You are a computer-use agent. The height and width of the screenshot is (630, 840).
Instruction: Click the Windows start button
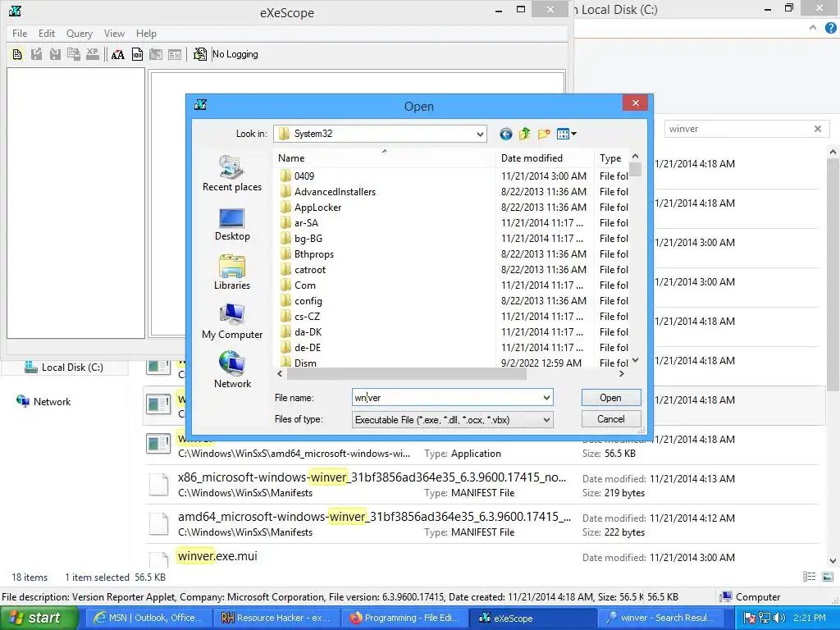coord(39,618)
